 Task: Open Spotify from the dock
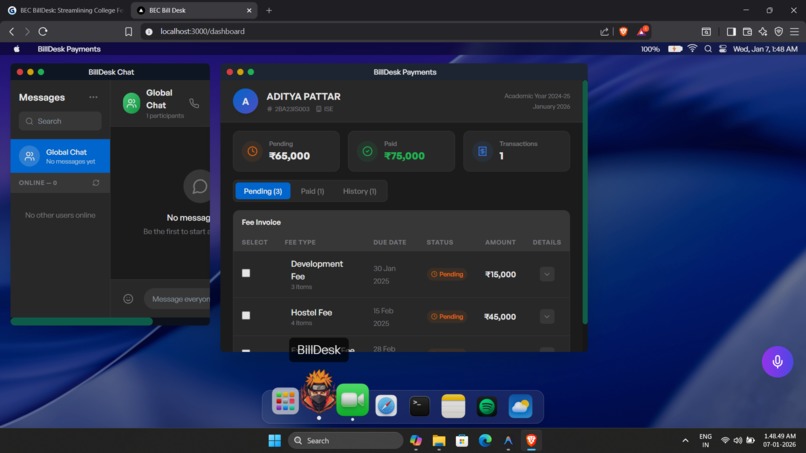[487, 406]
